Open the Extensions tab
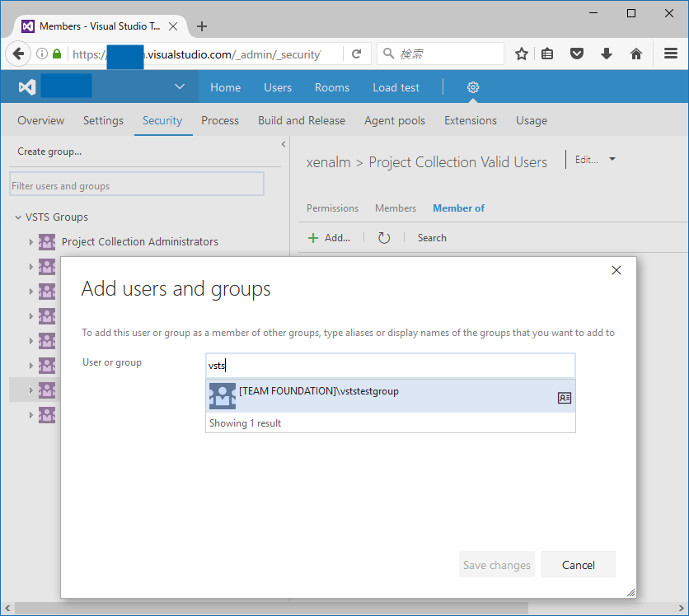Image resolution: width=689 pixels, height=616 pixels. pos(470,120)
